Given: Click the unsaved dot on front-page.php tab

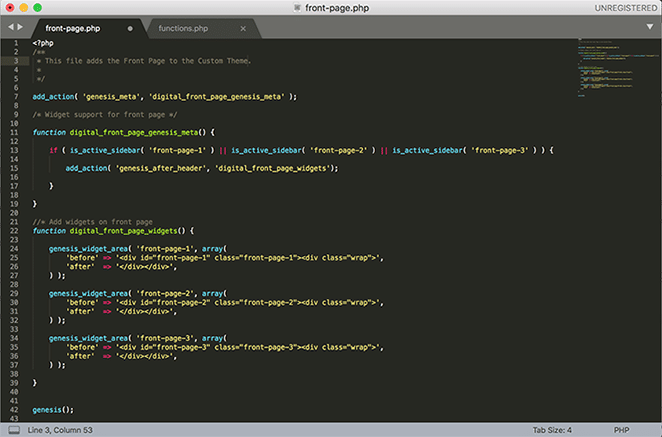Looking at the screenshot, I should coord(130,28).
